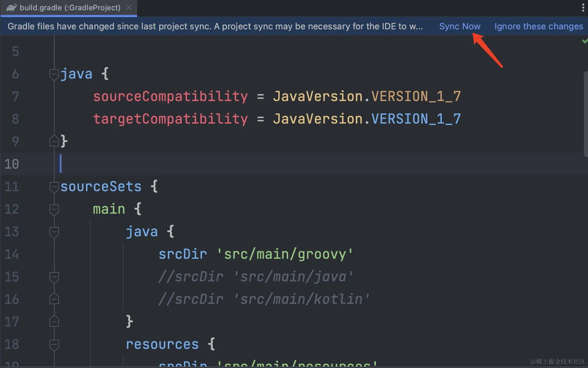This screenshot has height=368, width=588.
Task: Click line number 5 in the gutter
Action: pyautogui.click(x=15, y=52)
